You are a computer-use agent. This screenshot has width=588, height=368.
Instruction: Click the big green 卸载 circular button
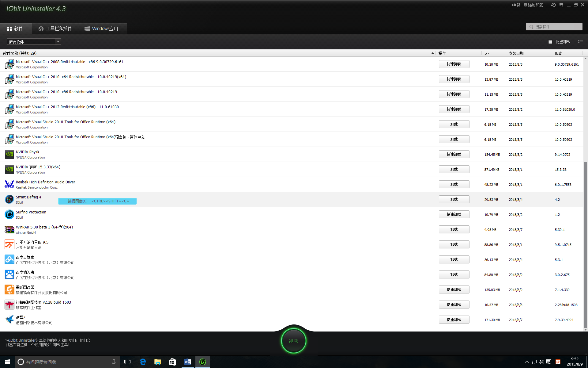[x=293, y=341]
